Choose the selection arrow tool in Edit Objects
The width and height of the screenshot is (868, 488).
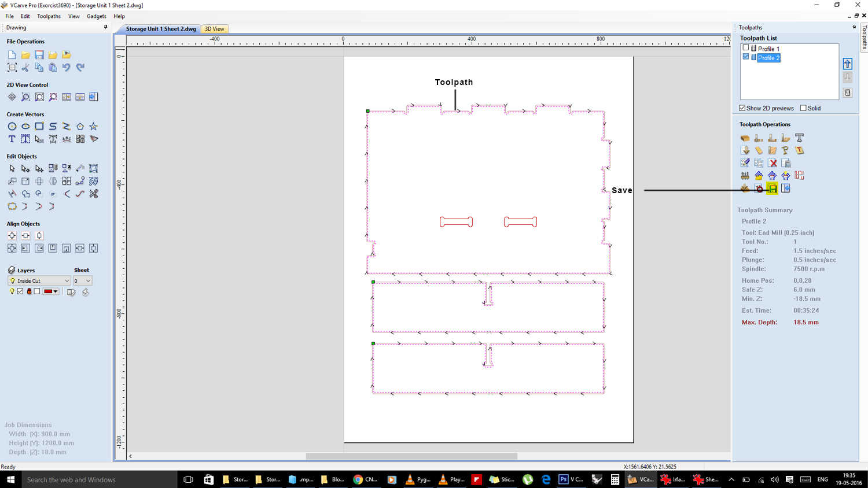(x=12, y=168)
